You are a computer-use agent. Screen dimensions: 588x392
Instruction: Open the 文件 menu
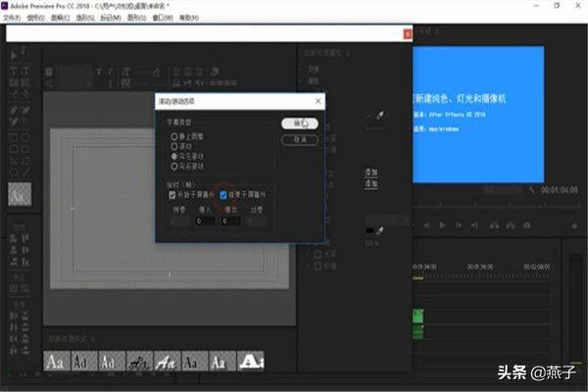click(x=11, y=17)
